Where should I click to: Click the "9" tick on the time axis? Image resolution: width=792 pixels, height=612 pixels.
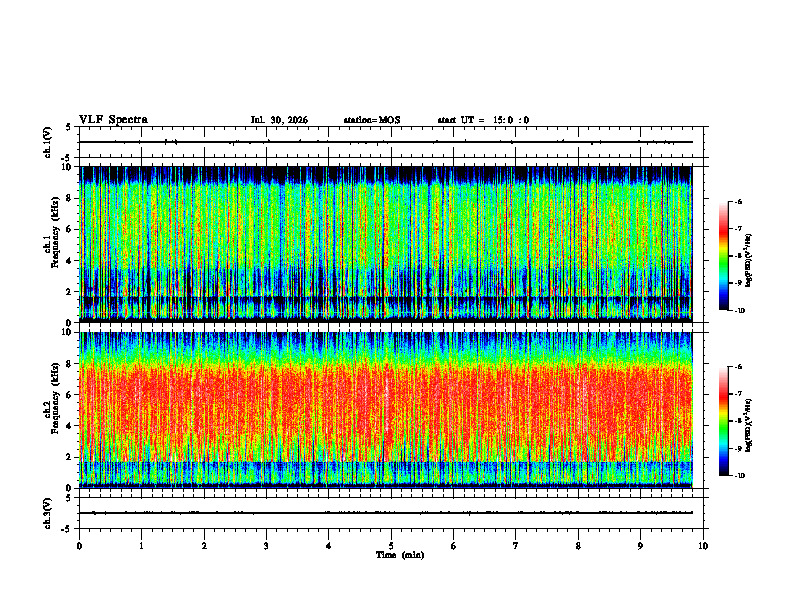[x=640, y=546]
